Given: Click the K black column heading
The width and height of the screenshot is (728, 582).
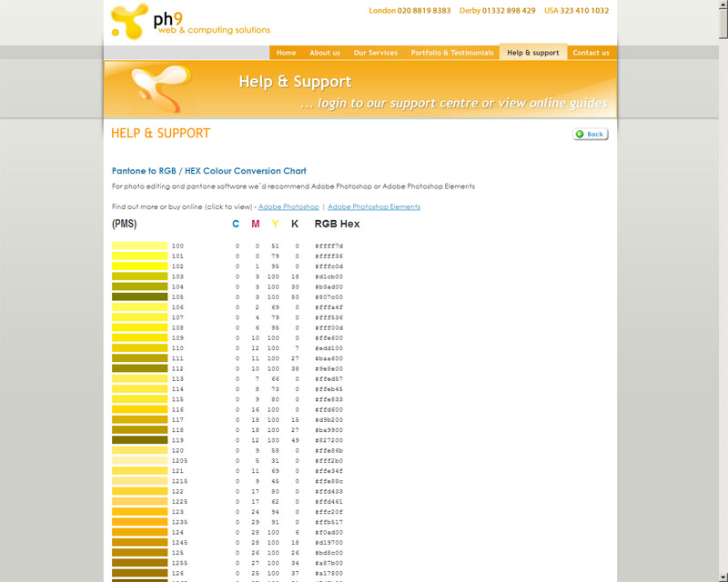Looking at the screenshot, I should pos(295,224).
